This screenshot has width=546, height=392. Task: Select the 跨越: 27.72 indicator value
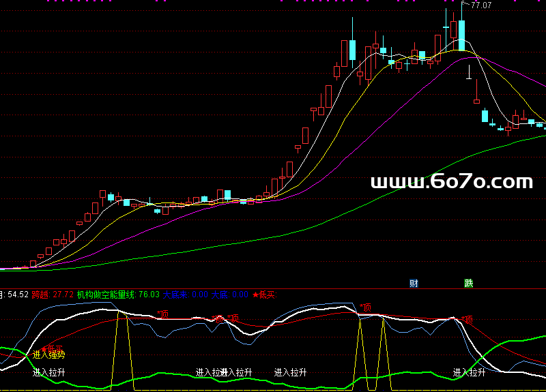point(53,295)
